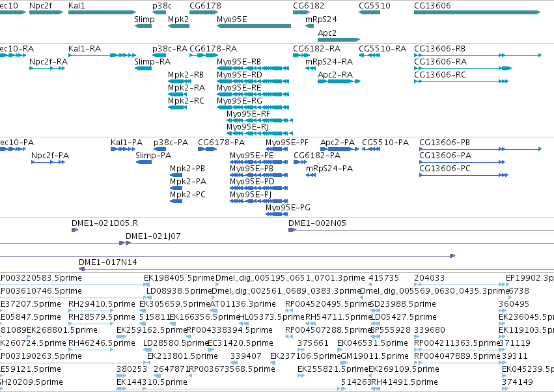Open the Myo95E-RD transcript label
This screenshot has width=554, height=392.
tap(240, 75)
